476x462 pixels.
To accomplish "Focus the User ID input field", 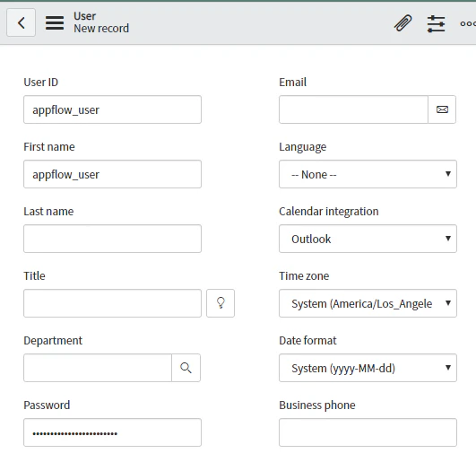I will click(x=112, y=109).
